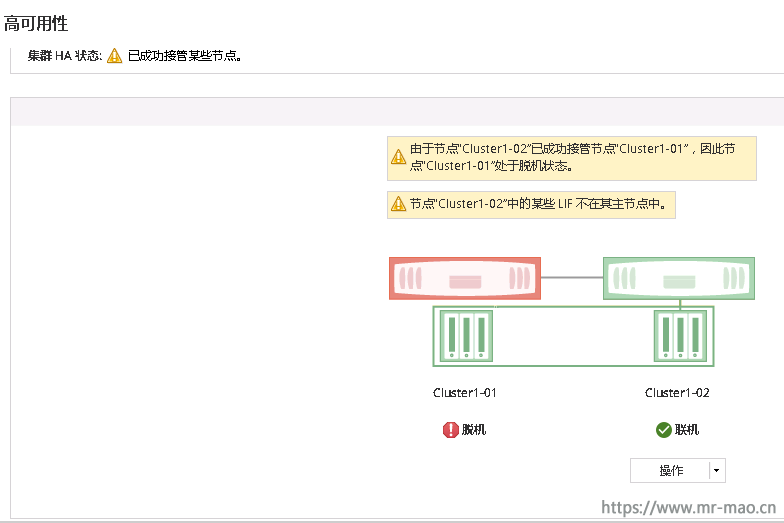Click warning icon in the LIF message
Image resolution: width=784 pixels, height=523 pixels.
(x=398, y=204)
